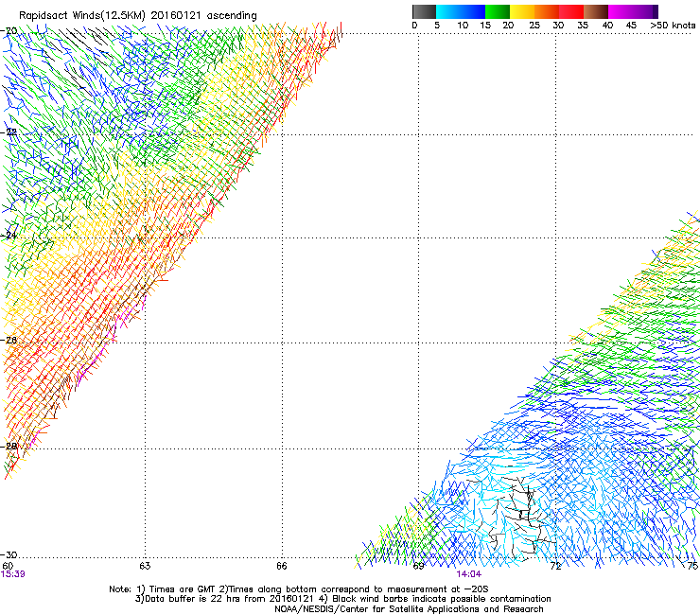Click the longitude label 60
Screen dimensions: 700x615
click(x=8, y=566)
